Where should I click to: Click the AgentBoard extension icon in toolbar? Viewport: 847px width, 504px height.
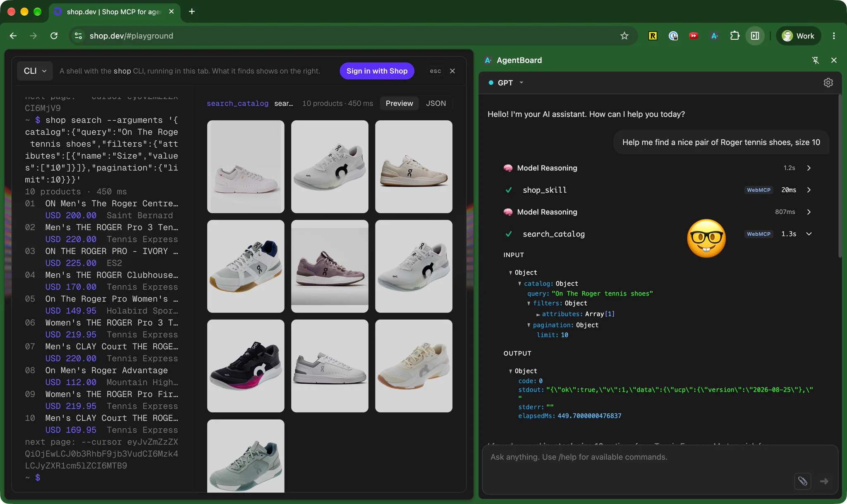(714, 36)
